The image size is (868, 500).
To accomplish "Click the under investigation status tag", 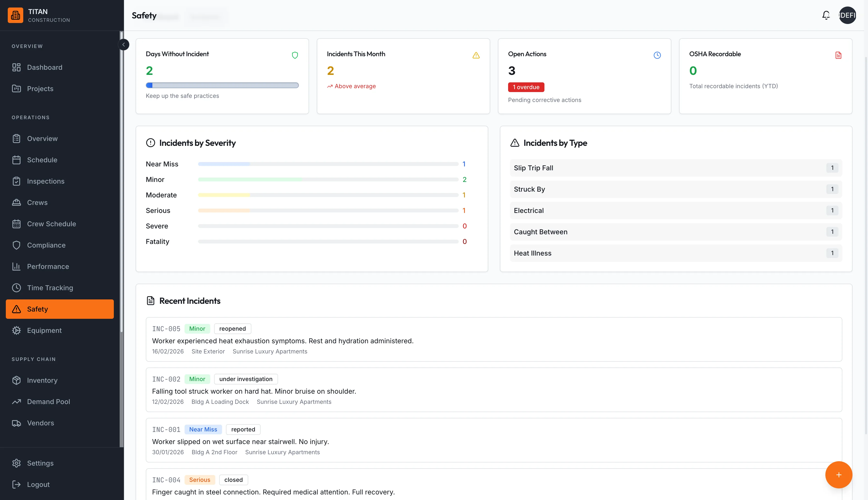I will pyautogui.click(x=246, y=379).
